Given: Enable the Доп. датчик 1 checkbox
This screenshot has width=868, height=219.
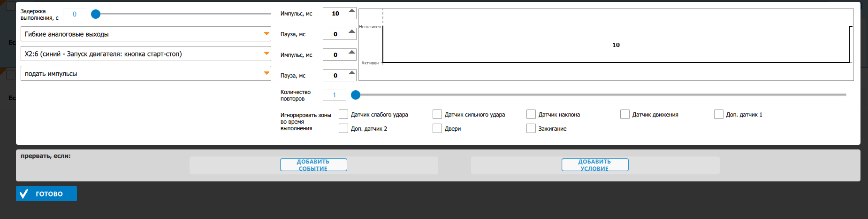Looking at the screenshot, I should 719,114.
